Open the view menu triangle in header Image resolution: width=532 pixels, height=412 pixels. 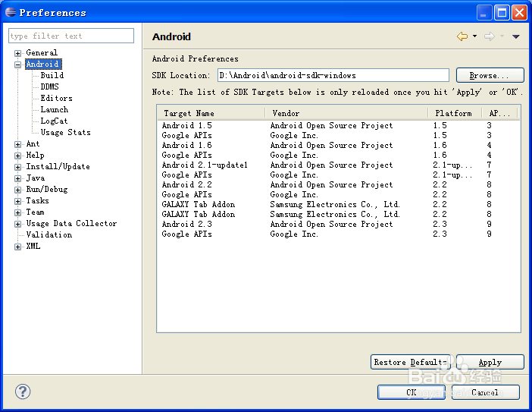coord(516,36)
